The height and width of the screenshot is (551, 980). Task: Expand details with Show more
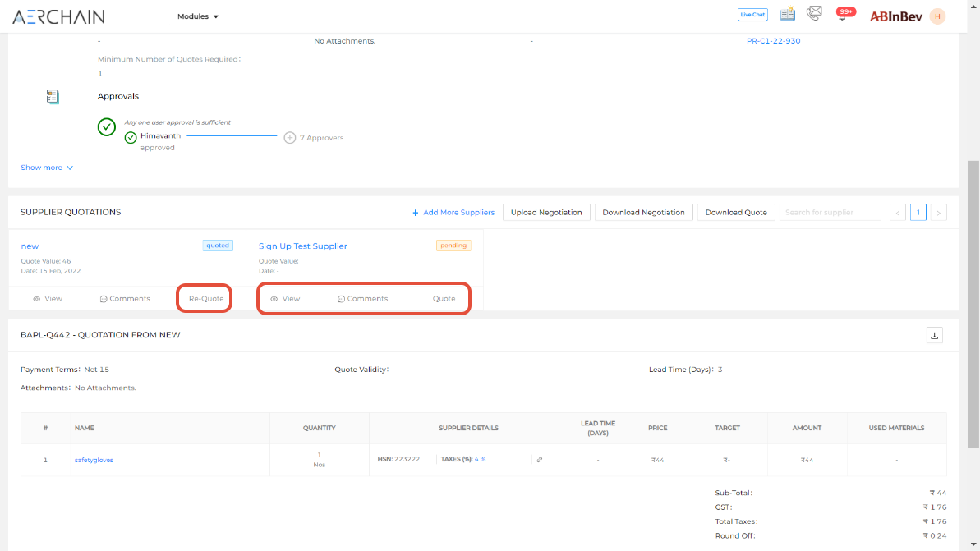[x=47, y=168]
